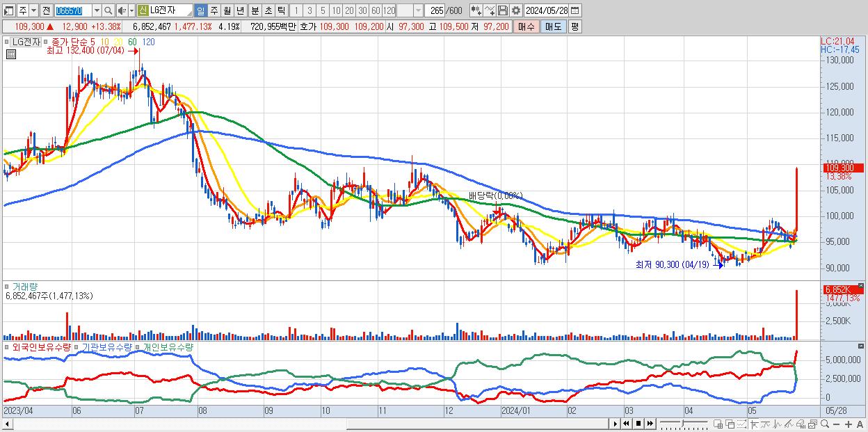Viewport: 868px width, 432px height.
Task: Click the stop playback button
Action: [638, 424]
